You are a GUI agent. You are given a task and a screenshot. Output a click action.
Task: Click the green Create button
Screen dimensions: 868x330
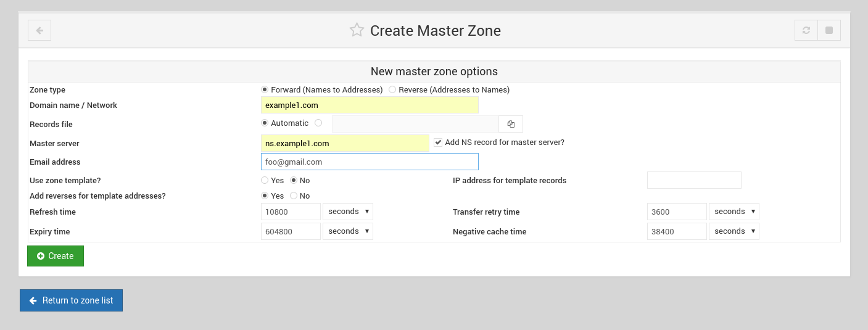(56, 256)
